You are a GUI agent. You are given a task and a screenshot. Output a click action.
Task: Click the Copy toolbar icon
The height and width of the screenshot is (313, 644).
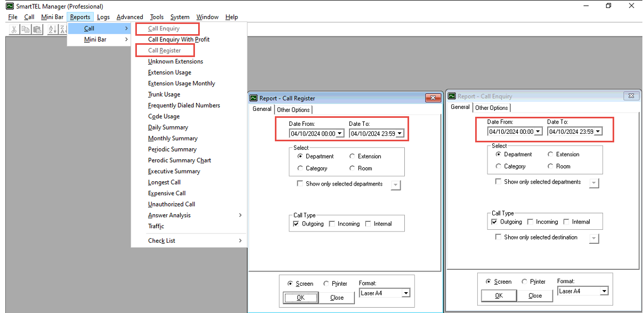(x=26, y=30)
